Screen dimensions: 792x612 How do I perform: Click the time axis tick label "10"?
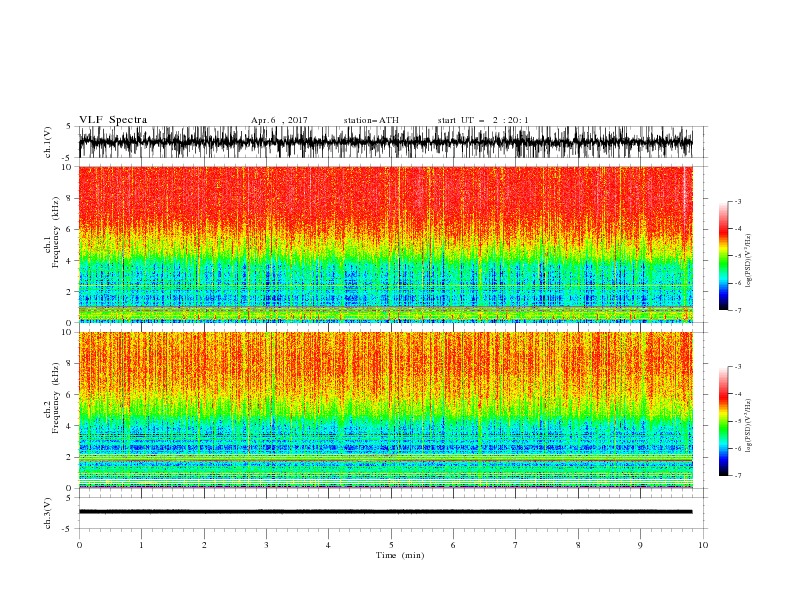[x=703, y=545]
